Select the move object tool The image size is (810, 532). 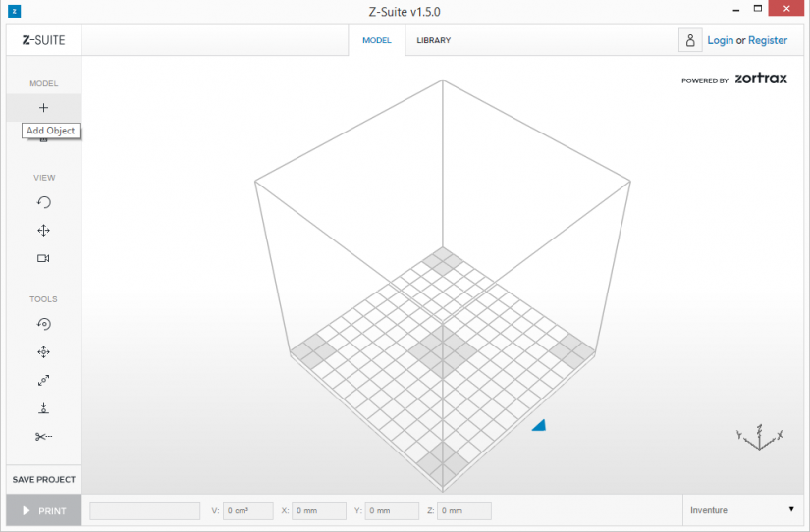point(44,352)
